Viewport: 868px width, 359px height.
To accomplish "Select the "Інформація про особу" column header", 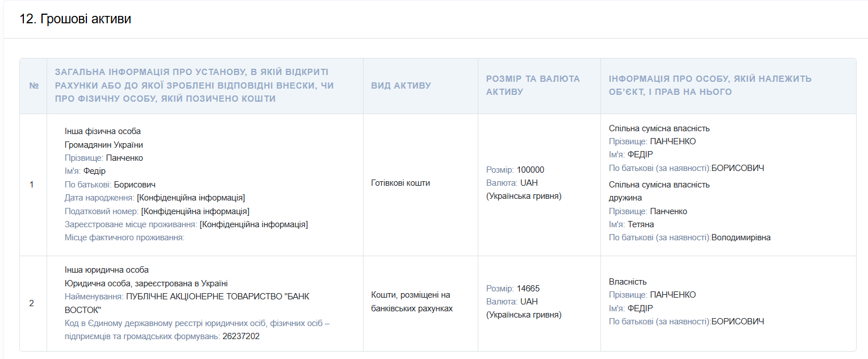I will tap(710, 85).
